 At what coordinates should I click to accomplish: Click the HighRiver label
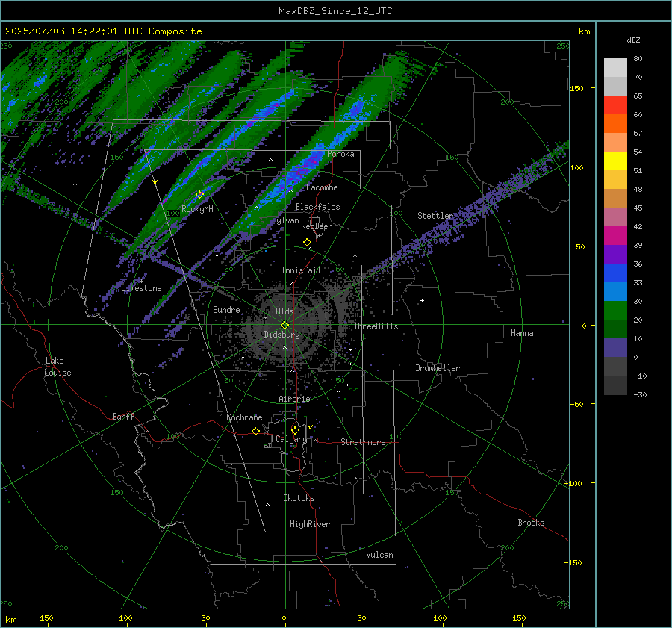tap(310, 524)
